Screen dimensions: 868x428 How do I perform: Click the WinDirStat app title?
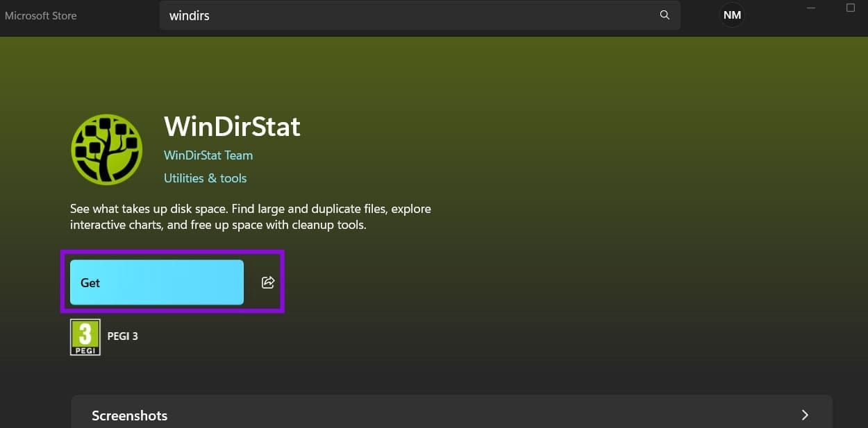coord(232,127)
